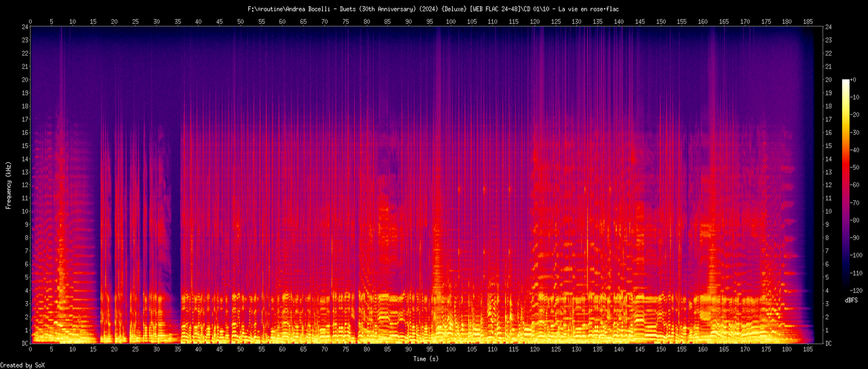Screen dimensions: 868x369
Task: Click the "Time (s)" axis label
Action: [426, 358]
